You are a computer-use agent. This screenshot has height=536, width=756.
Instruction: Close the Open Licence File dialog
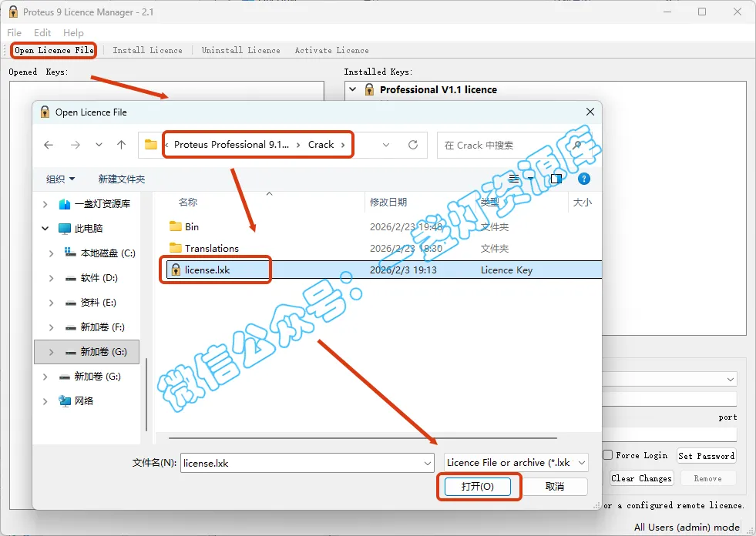click(590, 112)
